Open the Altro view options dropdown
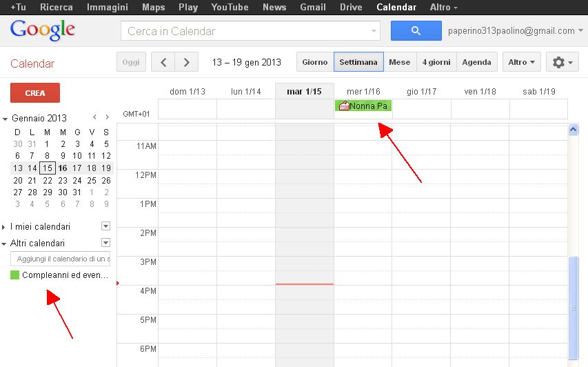The height and width of the screenshot is (367, 588). coord(521,62)
